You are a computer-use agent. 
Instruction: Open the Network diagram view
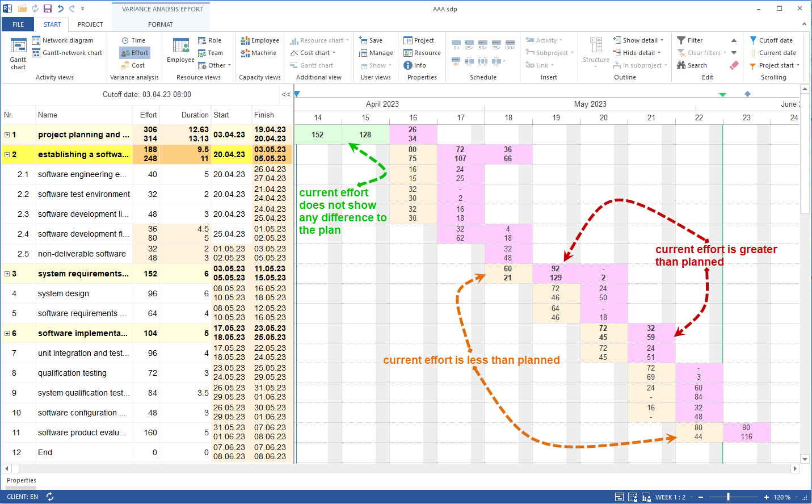pyautogui.click(x=62, y=40)
